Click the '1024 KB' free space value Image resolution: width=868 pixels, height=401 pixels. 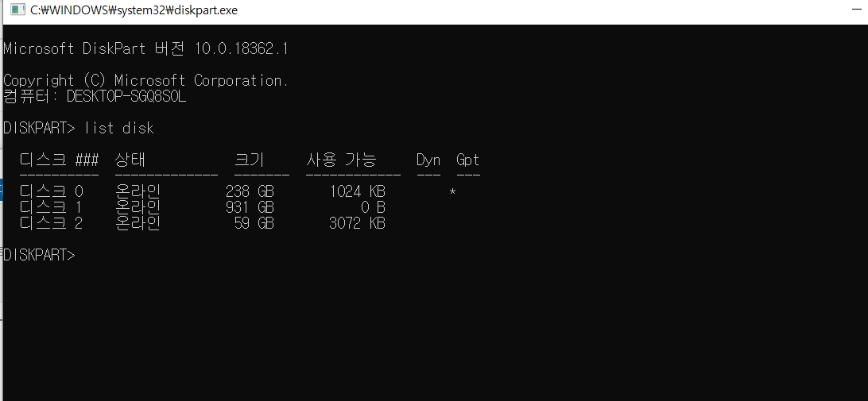(357, 192)
